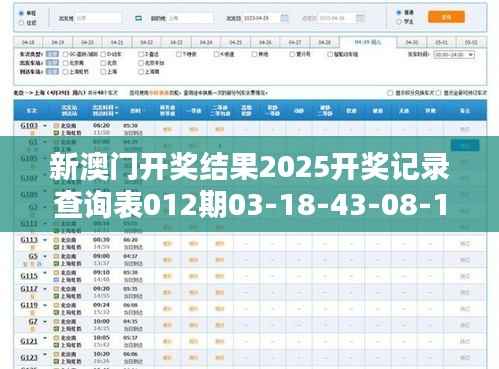Click terminal station icon in G119 row
This screenshot has height=369, width=499.
(x=56, y=313)
